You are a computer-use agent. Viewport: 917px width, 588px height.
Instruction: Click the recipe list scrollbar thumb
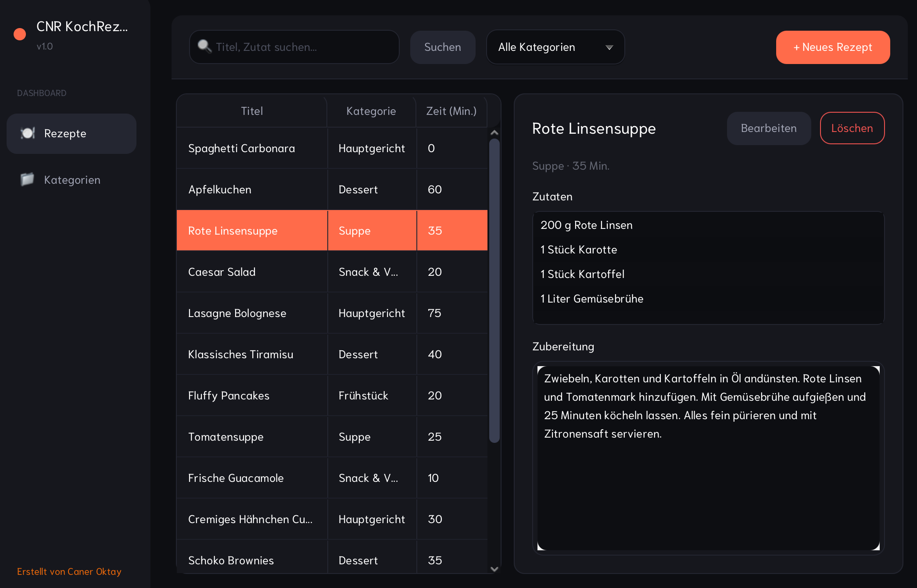tap(494, 291)
